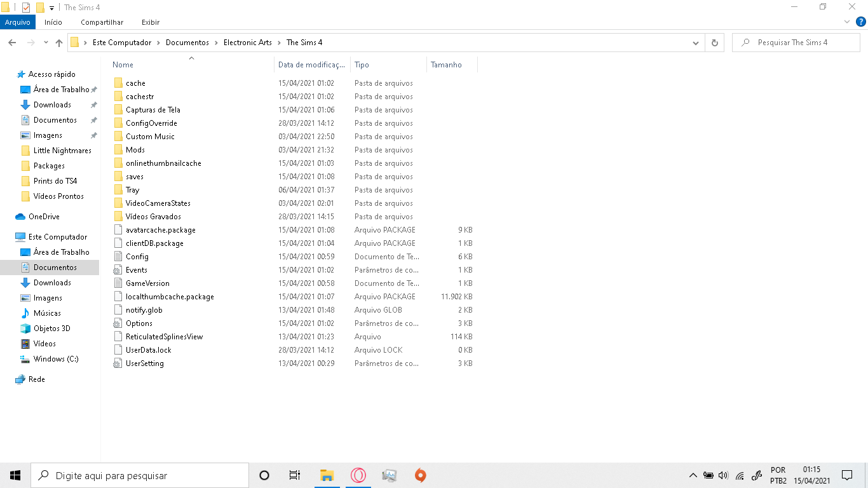Open Cortana circle on the taskbar

point(264,475)
